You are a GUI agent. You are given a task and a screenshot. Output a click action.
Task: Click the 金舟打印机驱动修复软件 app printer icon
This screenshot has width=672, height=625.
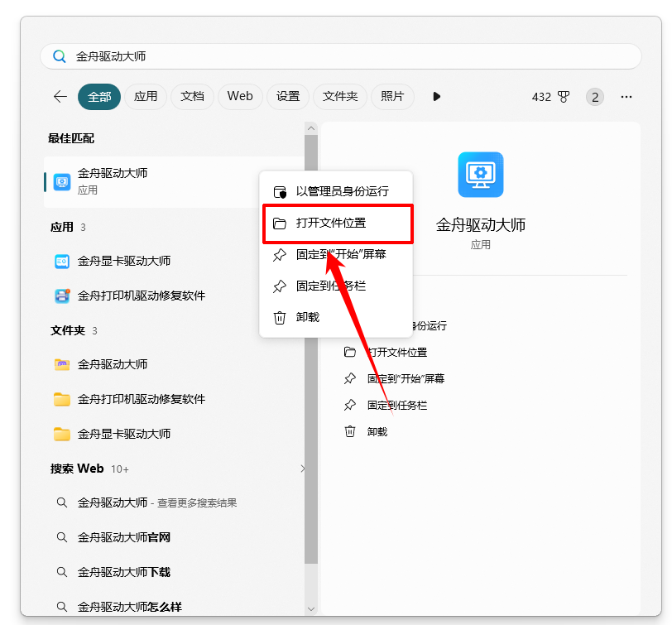coord(62,296)
